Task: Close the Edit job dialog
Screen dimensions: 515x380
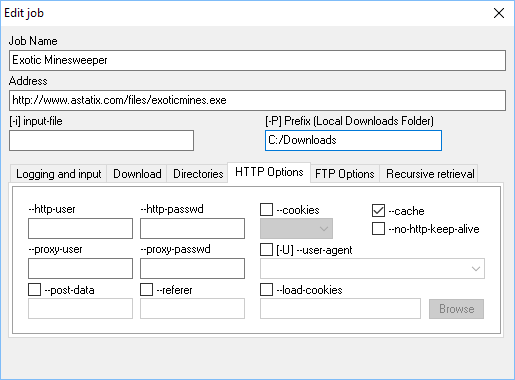Action: click(499, 13)
